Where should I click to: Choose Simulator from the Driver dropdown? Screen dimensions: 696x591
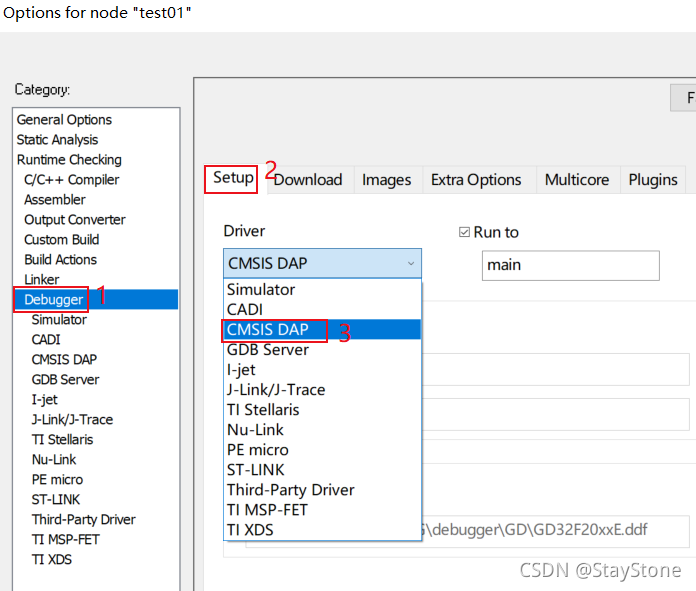pos(322,290)
